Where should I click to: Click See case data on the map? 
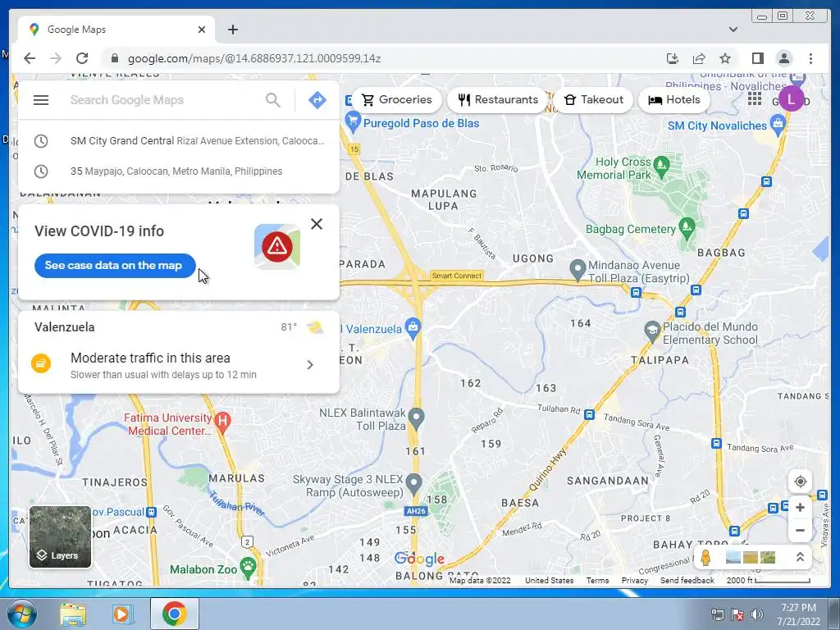click(x=115, y=266)
